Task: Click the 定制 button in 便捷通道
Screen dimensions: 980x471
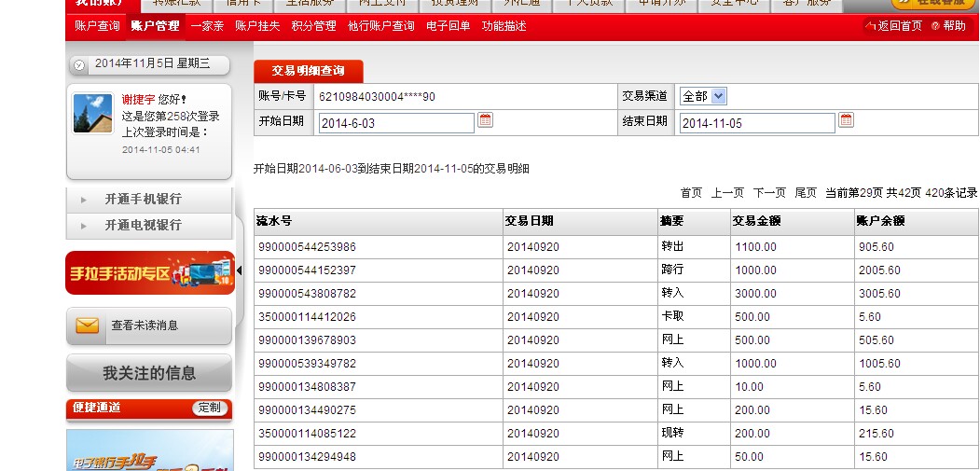Action: (210, 408)
